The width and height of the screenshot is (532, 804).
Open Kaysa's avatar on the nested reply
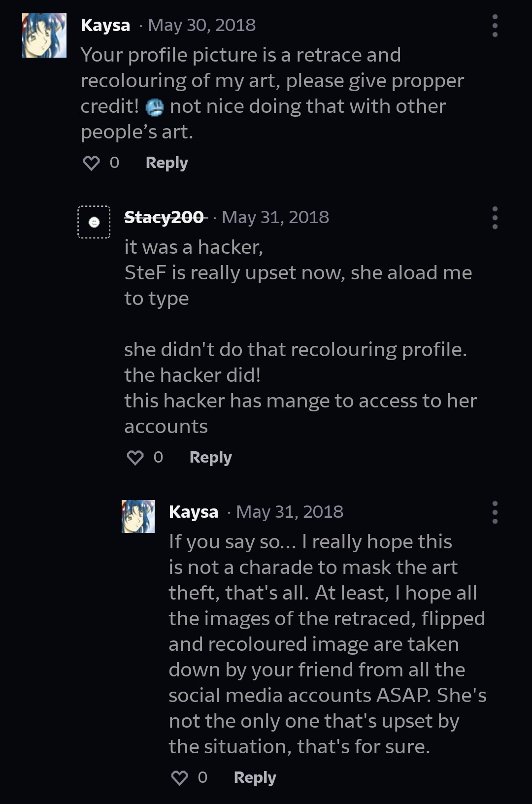pyautogui.click(x=138, y=516)
